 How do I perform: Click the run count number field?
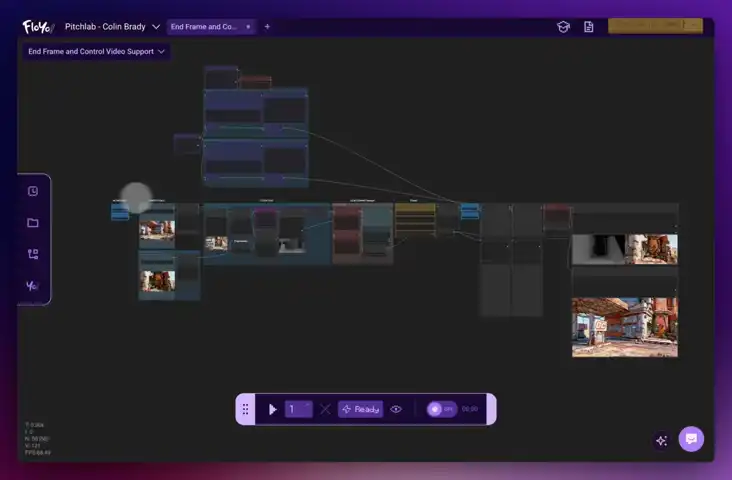click(x=298, y=409)
